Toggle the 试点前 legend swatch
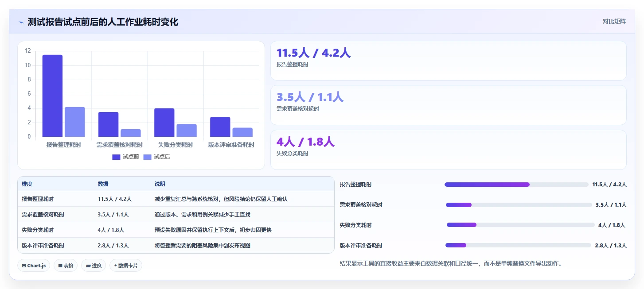Screen dimensions: 644x289 pos(116,157)
